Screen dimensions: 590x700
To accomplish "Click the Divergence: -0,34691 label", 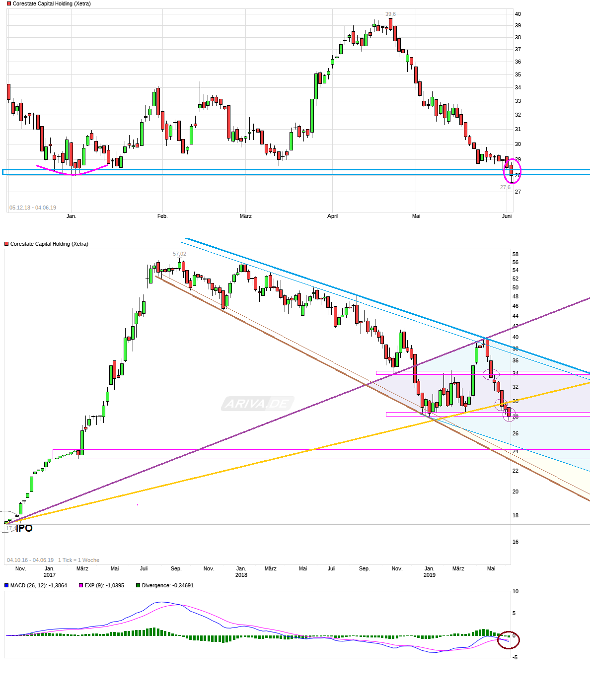I will [x=169, y=586].
